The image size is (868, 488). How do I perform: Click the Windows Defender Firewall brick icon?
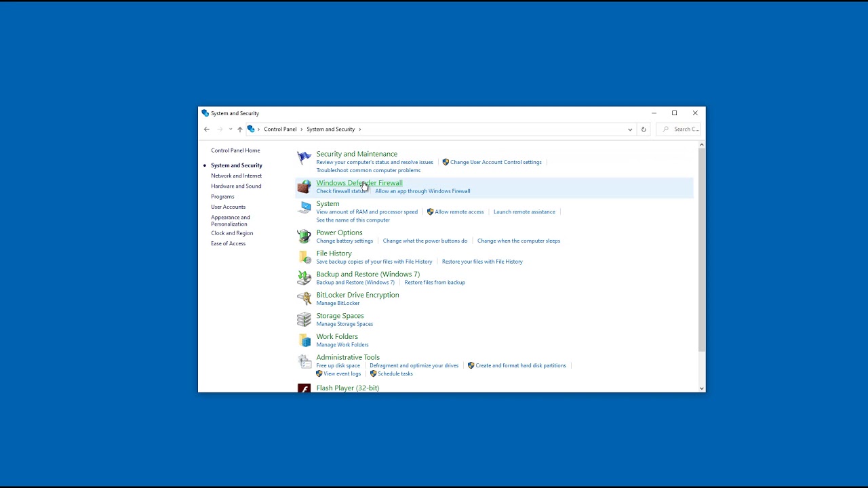tap(304, 186)
